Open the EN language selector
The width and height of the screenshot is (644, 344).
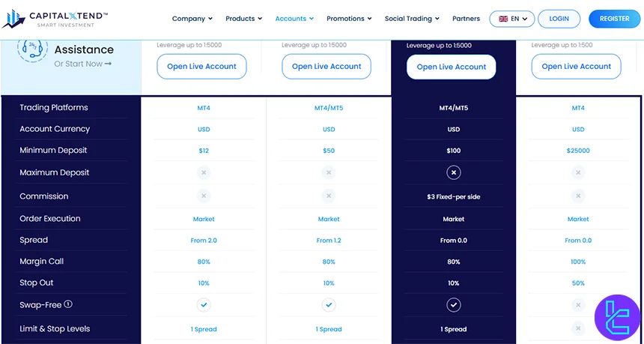pos(512,19)
